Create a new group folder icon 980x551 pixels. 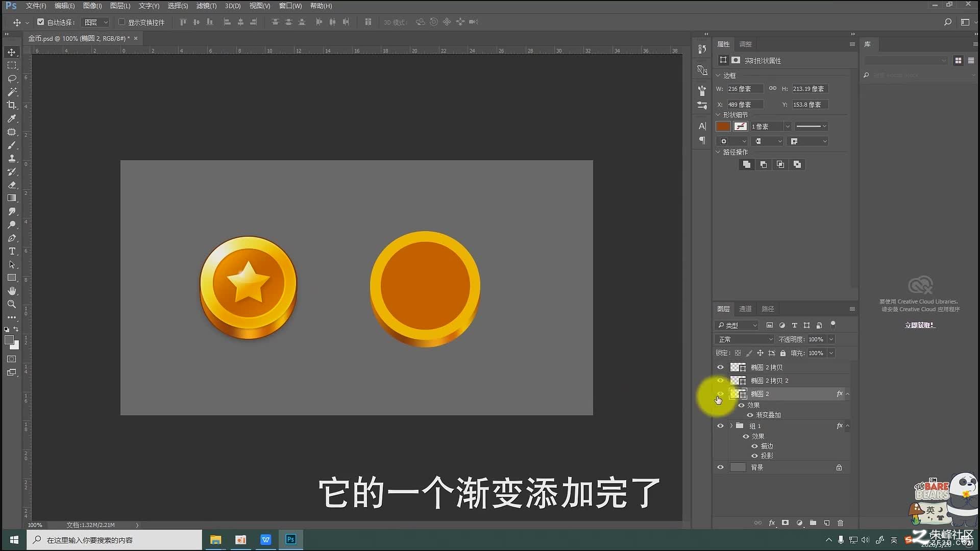click(813, 523)
